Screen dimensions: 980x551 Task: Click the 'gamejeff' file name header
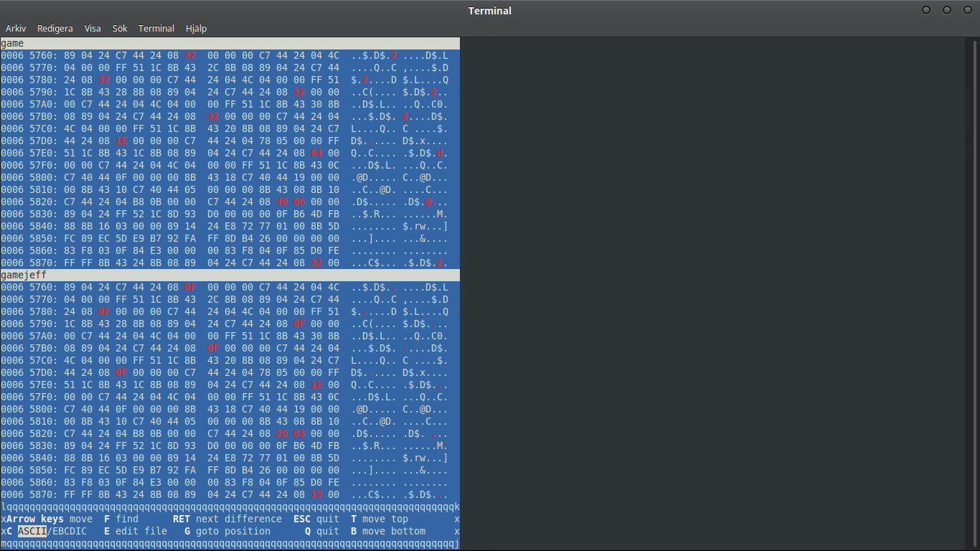pyautogui.click(x=230, y=275)
